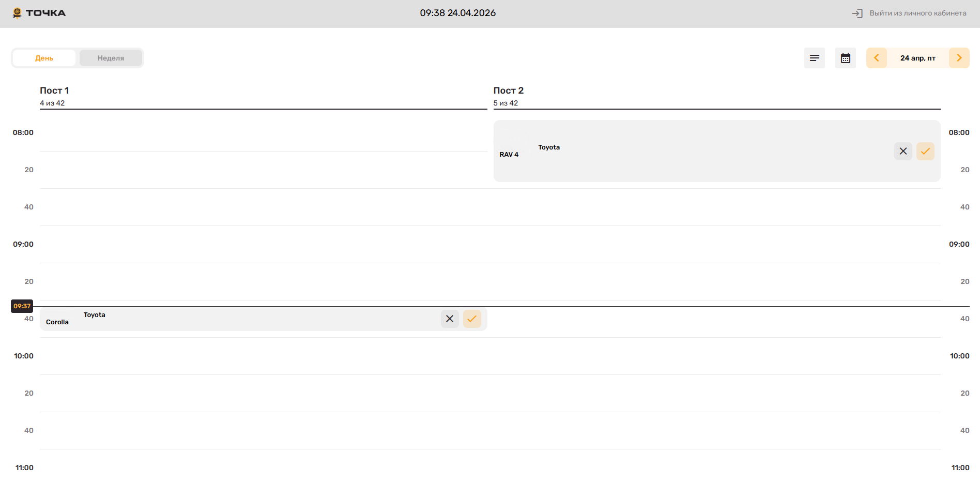The image size is (980, 481).
Task: Confirm the Toyota RAV 4 booking
Action: click(925, 151)
